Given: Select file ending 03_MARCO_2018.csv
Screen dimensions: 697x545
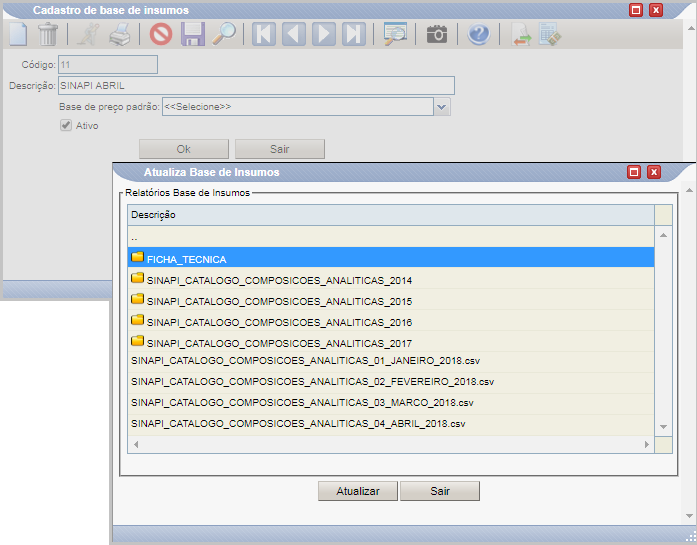Looking at the screenshot, I should (x=391, y=403).
